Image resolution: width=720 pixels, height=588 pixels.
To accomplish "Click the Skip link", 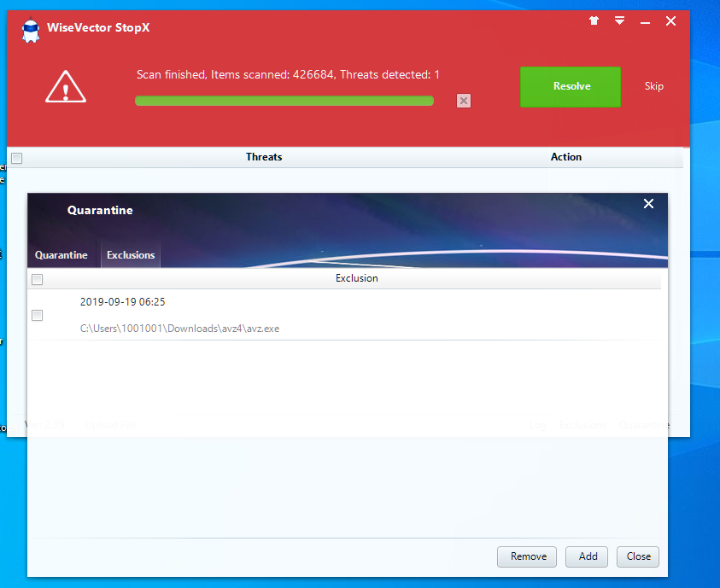I will [654, 86].
